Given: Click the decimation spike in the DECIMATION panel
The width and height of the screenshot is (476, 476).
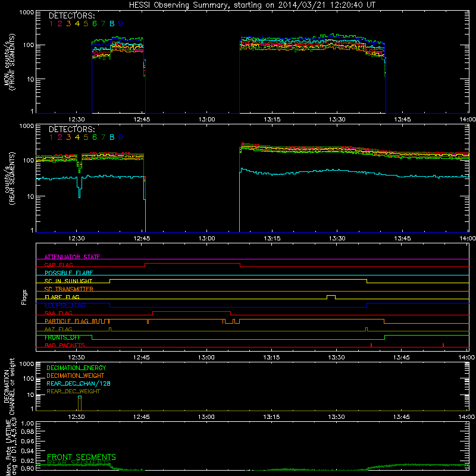Looking at the screenshot, I should [80, 403].
